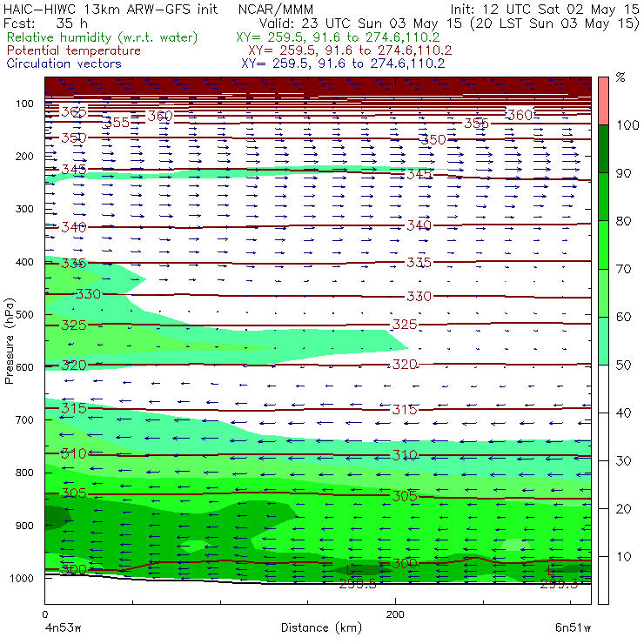The height and width of the screenshot is (644, 644).
Task: Select the "Pressure (hPa)" axis title
Action: [9, 341]
